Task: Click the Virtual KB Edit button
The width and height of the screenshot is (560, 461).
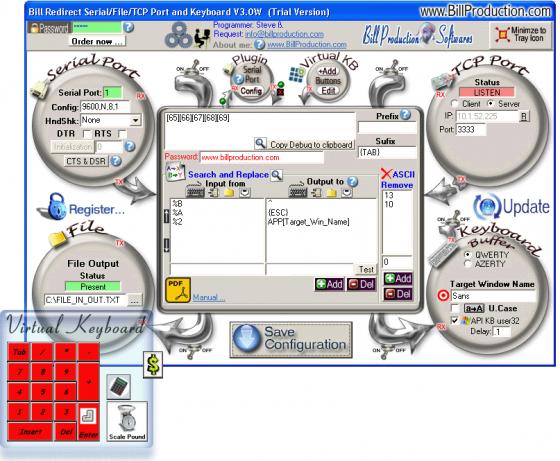Action: pyautogui.click(x=328, y=91)
